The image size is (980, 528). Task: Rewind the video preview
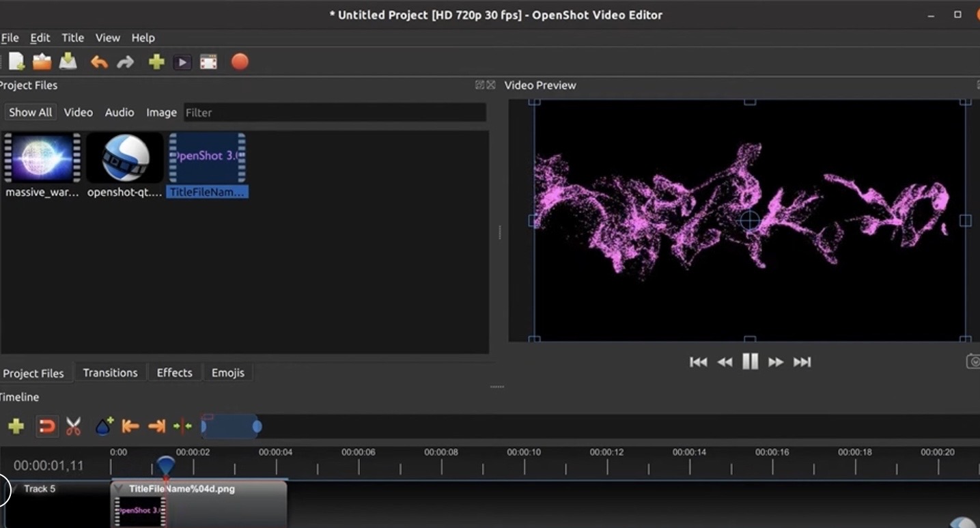click(725, 362)
